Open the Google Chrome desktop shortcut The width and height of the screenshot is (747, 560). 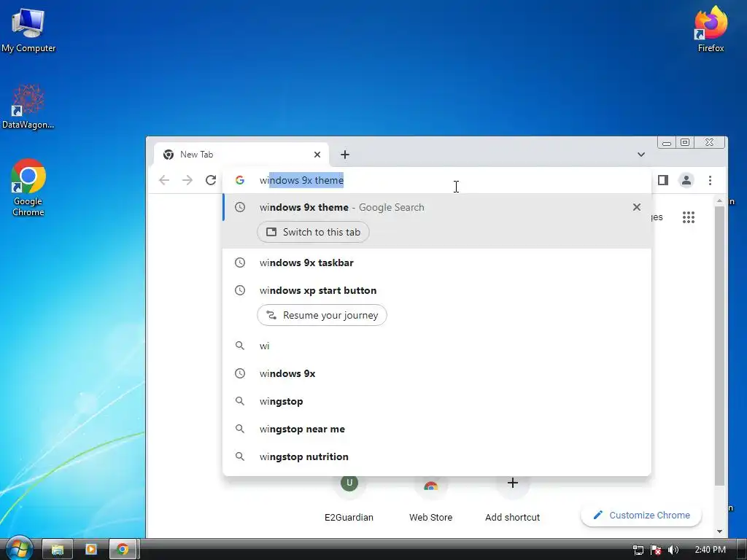[x=28, y=187]
